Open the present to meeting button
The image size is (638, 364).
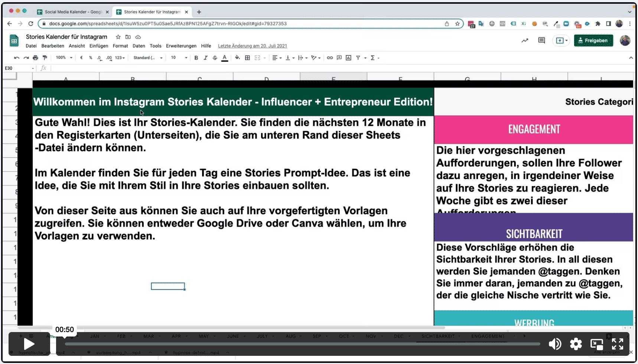pos(561,40)
